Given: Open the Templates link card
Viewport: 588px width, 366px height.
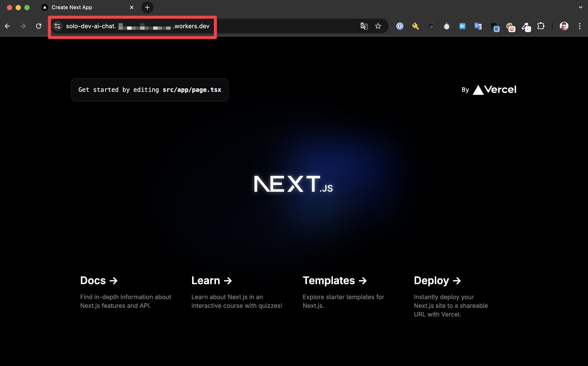Looking at the screenshot, I should click(349, 292).
